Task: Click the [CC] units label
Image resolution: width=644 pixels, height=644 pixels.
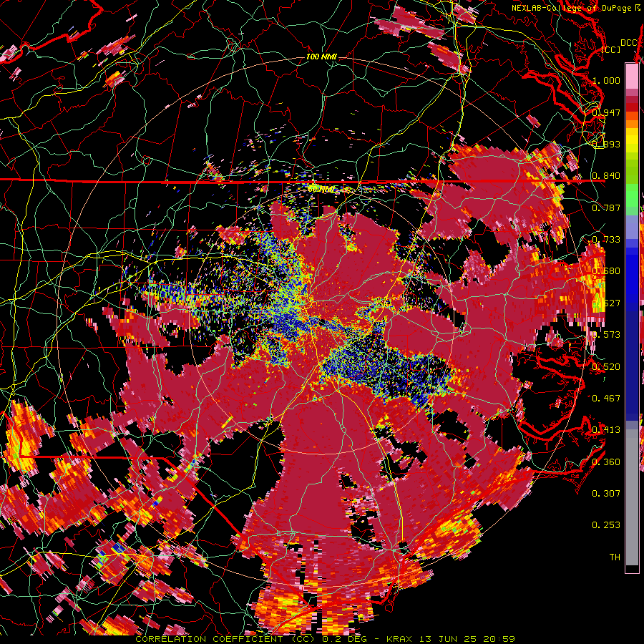Action: click(611, 49)
